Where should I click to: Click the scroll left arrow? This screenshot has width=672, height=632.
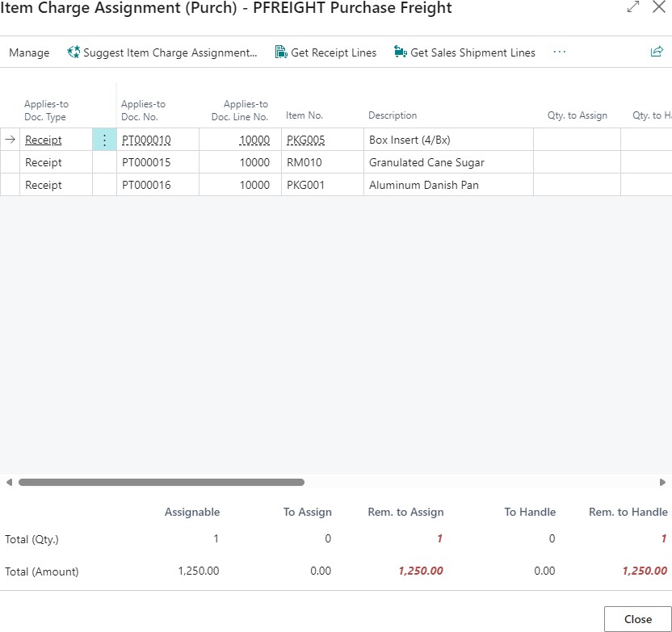point(9,483)
